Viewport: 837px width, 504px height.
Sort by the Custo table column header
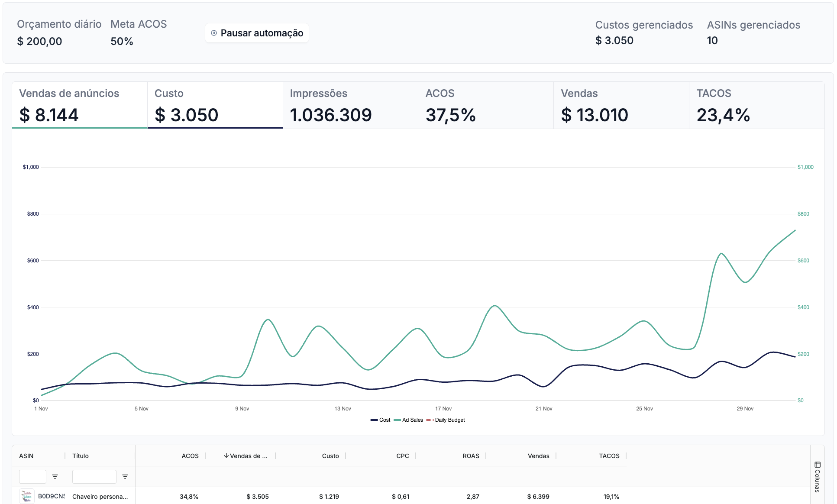tap(330, 456)
